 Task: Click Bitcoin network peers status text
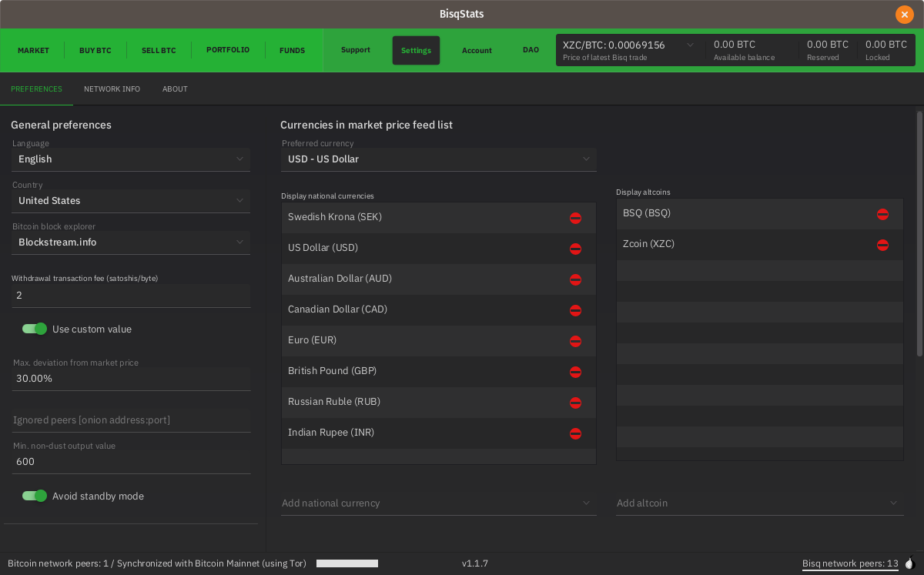[x=157, y=563]
